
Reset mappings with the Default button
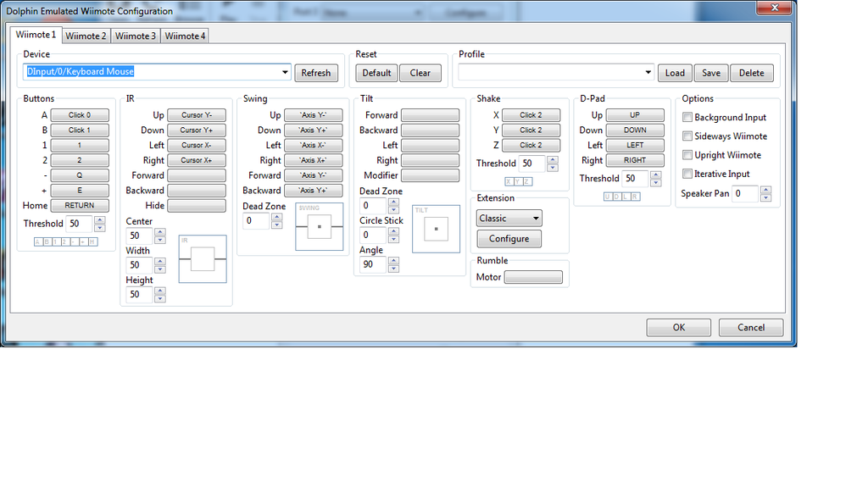click(x=376, y=73)
